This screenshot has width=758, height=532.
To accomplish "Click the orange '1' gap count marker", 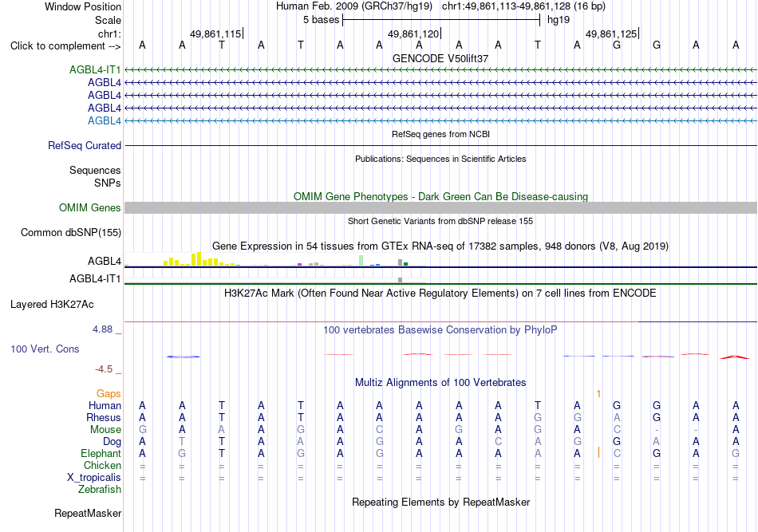I will click(x=598, y=394).
